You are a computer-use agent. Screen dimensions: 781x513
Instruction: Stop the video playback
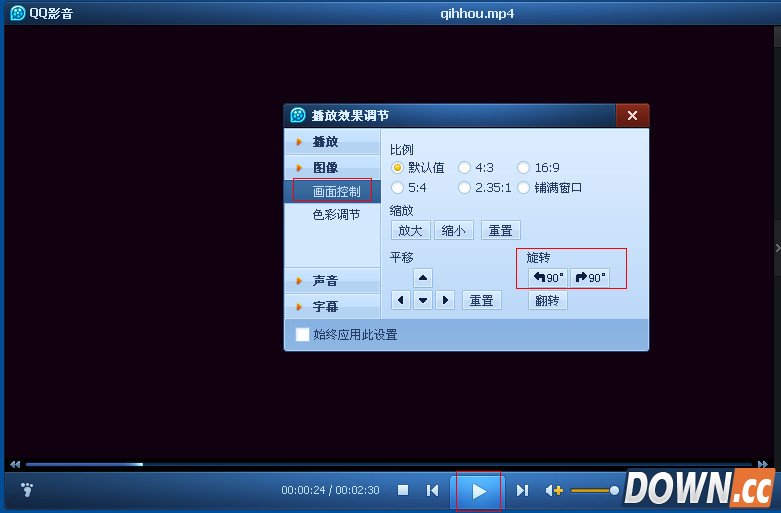pyautogui.click(x=403, y=490)
